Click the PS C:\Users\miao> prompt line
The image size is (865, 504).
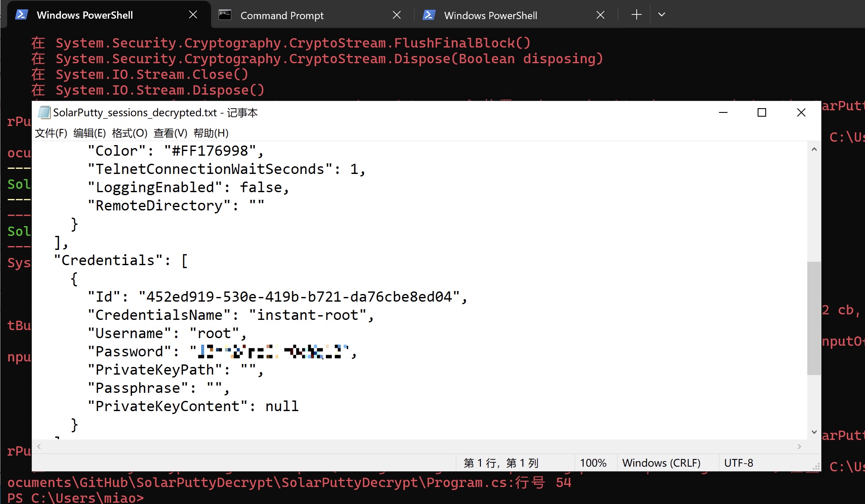[76, 498]
